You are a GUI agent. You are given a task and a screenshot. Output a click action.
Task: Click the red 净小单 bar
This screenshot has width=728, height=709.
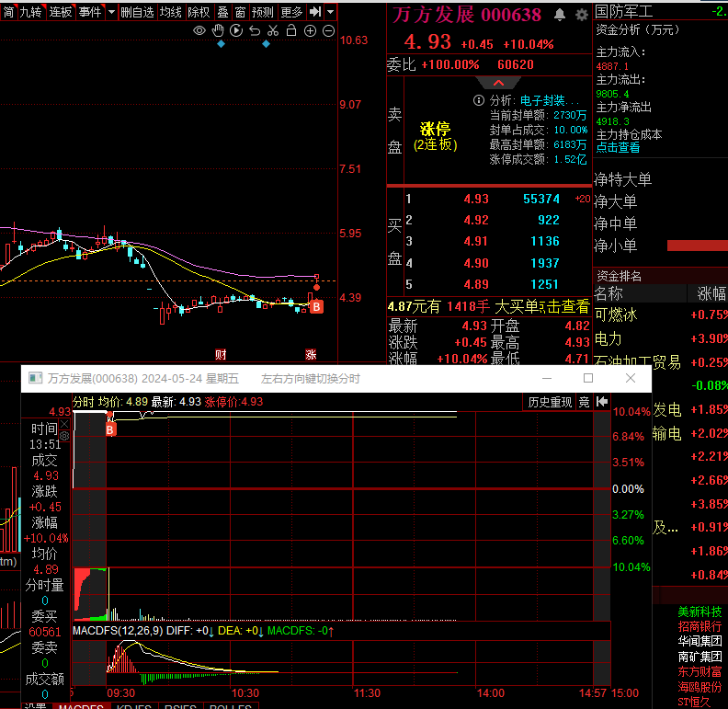coord(696,246)
